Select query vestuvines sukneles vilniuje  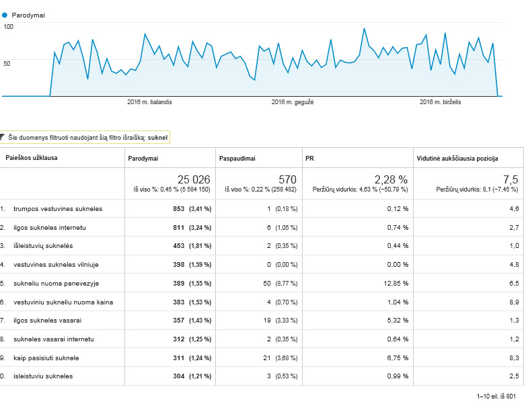pos(56,264)
